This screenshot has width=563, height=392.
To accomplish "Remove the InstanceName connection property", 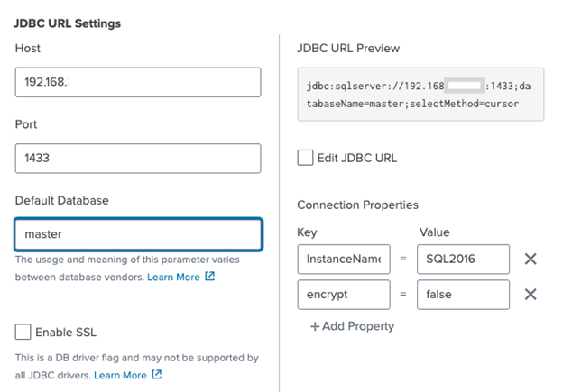I will [531, 259].
